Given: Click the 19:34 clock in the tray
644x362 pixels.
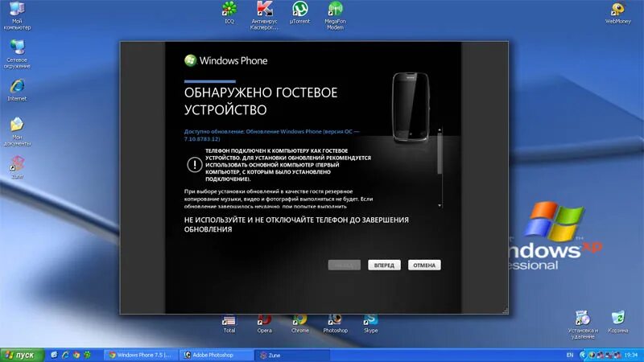Looking at the screenshot, I should point(631,355).
